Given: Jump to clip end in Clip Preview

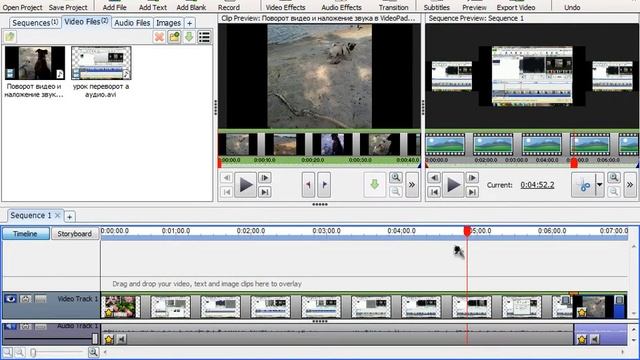Looking at the screenshot, I should (264, 192).
